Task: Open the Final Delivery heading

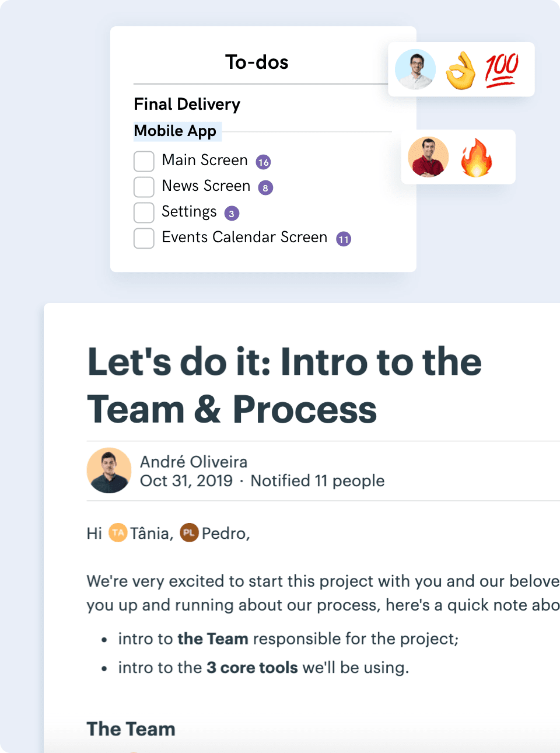Action: [x=187, y=104]
